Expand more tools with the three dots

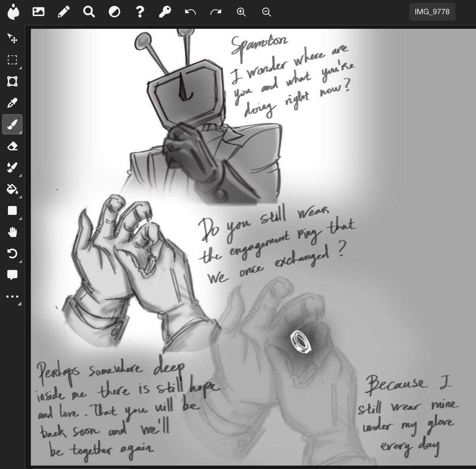[x=12, y=296]
